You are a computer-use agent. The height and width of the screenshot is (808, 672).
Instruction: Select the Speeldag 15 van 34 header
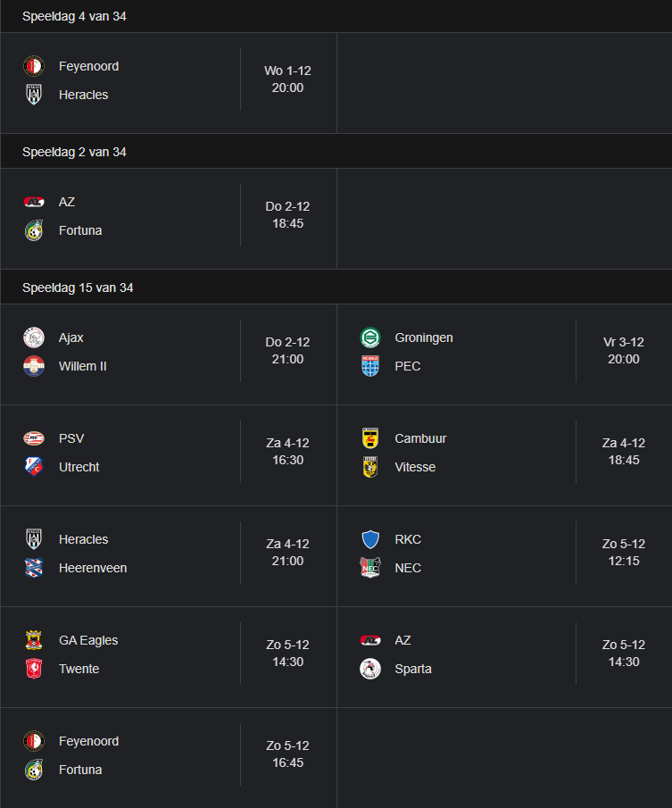78,287
